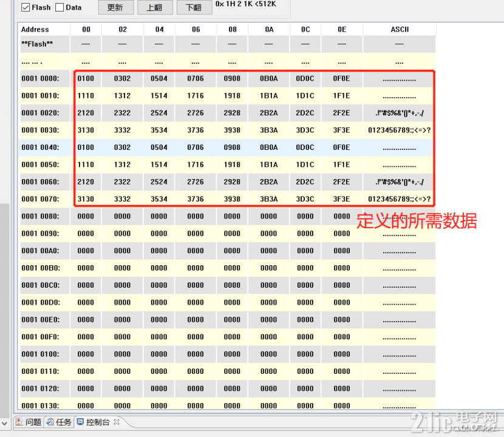Screen dimensions: 504x437
Task: Select address row 0001 0120:
Action: pos(40,388)
